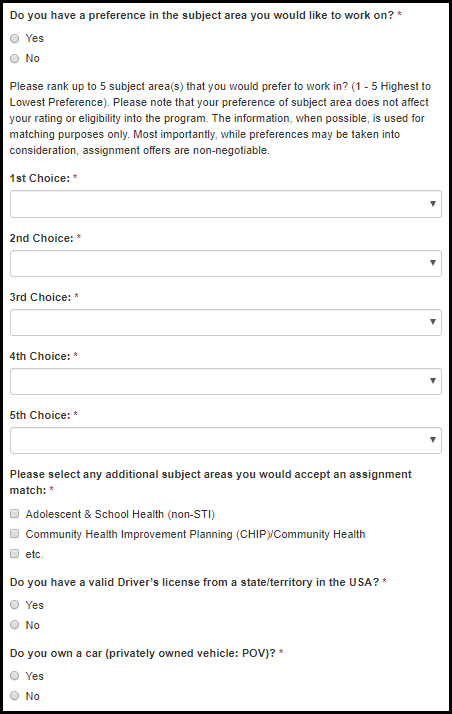Open the 1st Choice dropdown
This screenshot has height=714, width=452.
[226, 204]
